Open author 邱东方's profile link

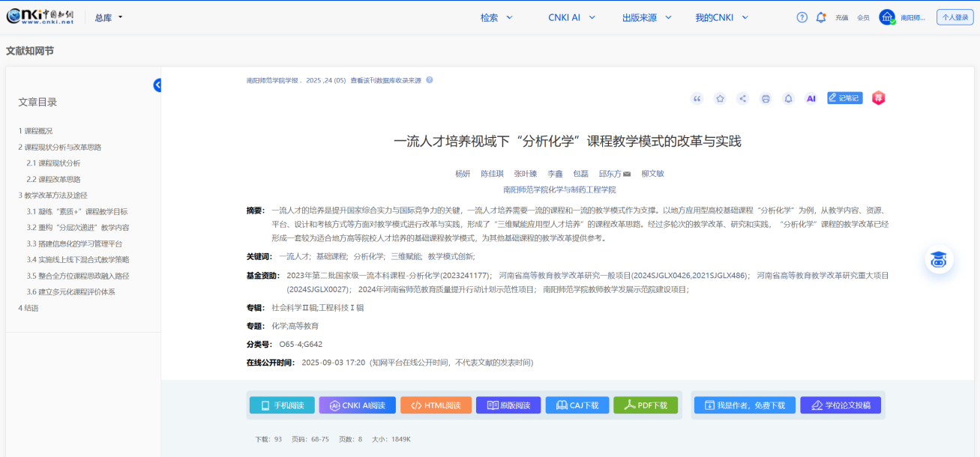610,174
